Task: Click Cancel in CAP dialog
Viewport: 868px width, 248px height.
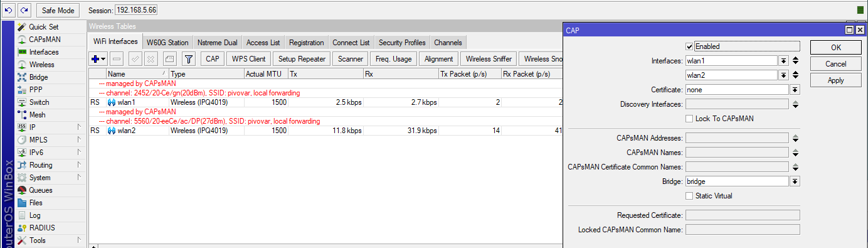Action: [x=836, y=64]
